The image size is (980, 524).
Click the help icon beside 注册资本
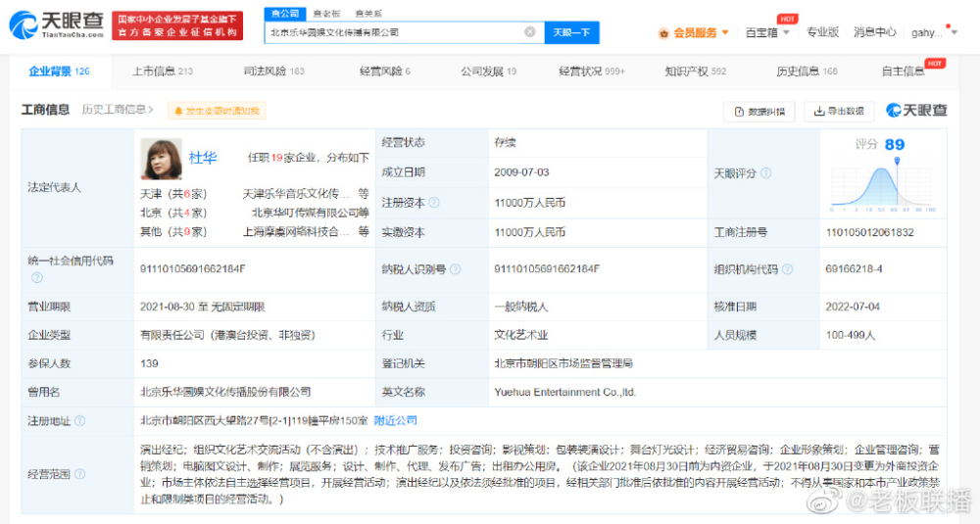click(434, 203)
